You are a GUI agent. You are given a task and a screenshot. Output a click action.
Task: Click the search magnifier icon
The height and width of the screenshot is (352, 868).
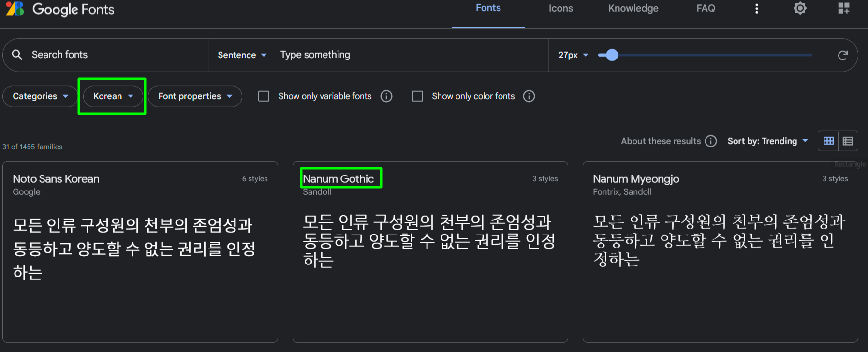(17, 55)
